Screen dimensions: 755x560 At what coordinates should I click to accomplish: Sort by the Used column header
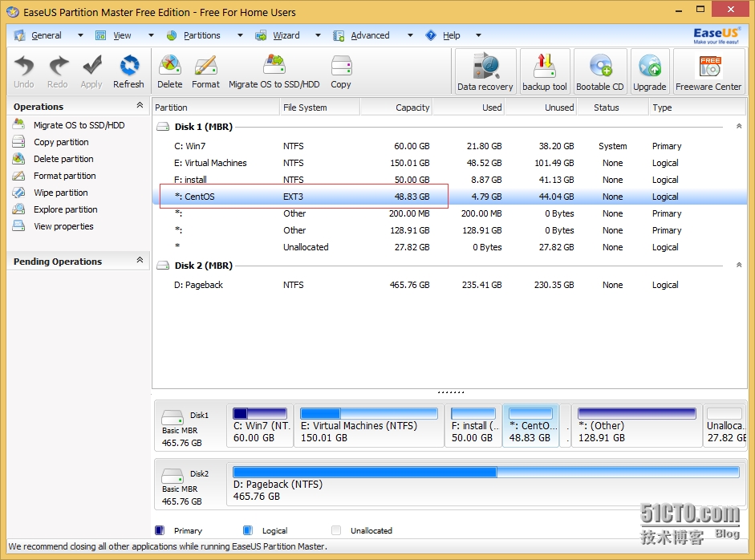click(469, 108)
